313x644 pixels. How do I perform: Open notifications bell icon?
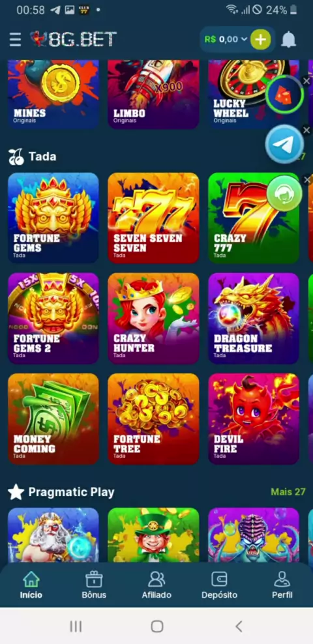pyautogui.click(x=288, y=39)
